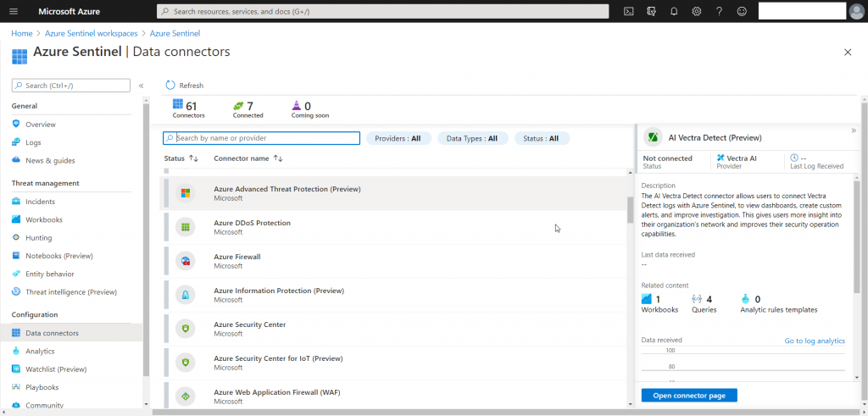
Task: Go to Azure Sentinel workspaces breadcrumb
Action: [x=92, y=33]
